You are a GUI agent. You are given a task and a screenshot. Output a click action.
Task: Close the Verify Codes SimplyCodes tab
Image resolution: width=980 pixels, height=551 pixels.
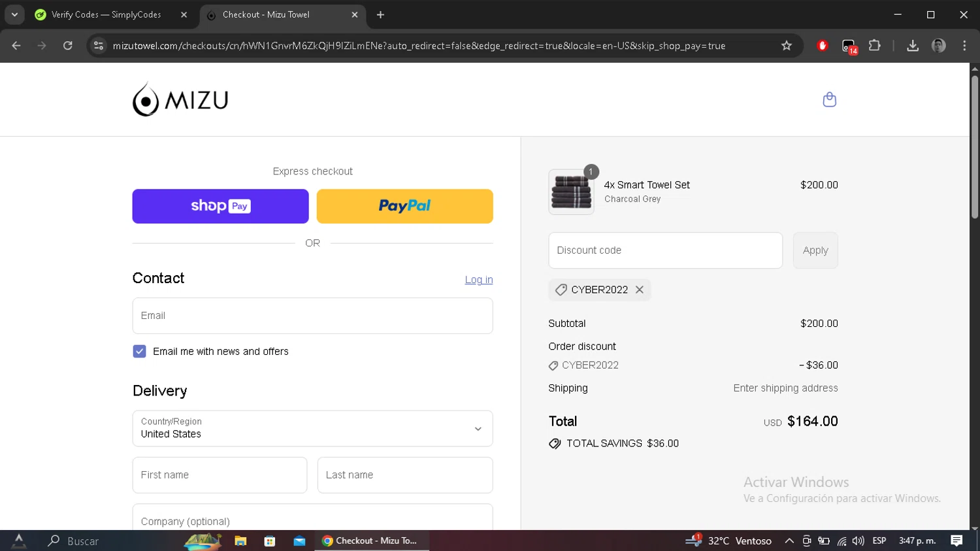[184, 14]
